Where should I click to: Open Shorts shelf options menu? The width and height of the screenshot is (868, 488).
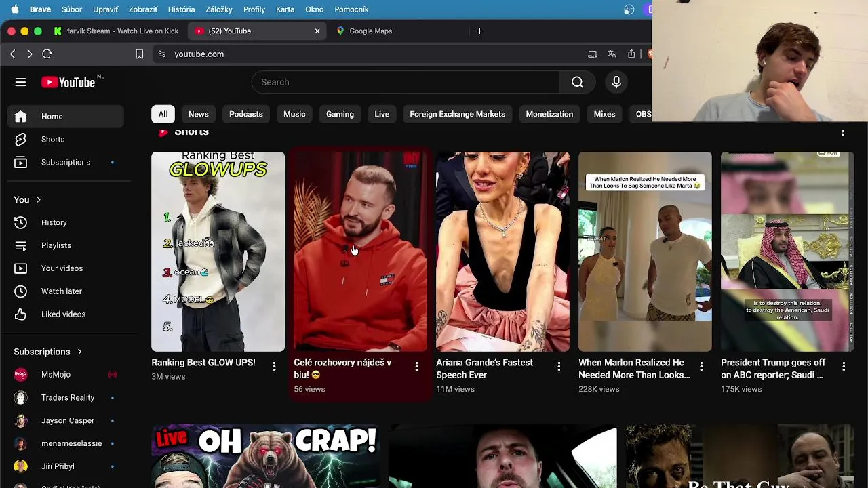pyautogui.click(x=842, y=133)
